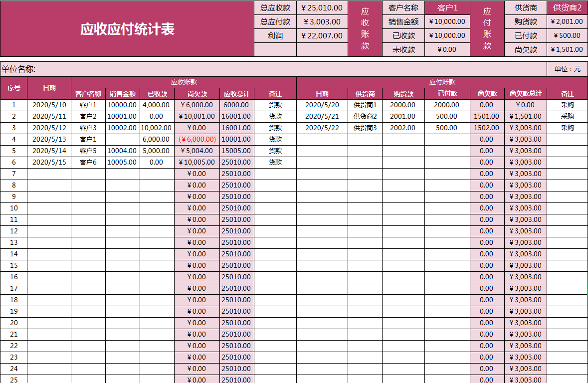This screenshot has width=588, height=383.
Task: Click the 购货款 column header
Action: point(403,93)
